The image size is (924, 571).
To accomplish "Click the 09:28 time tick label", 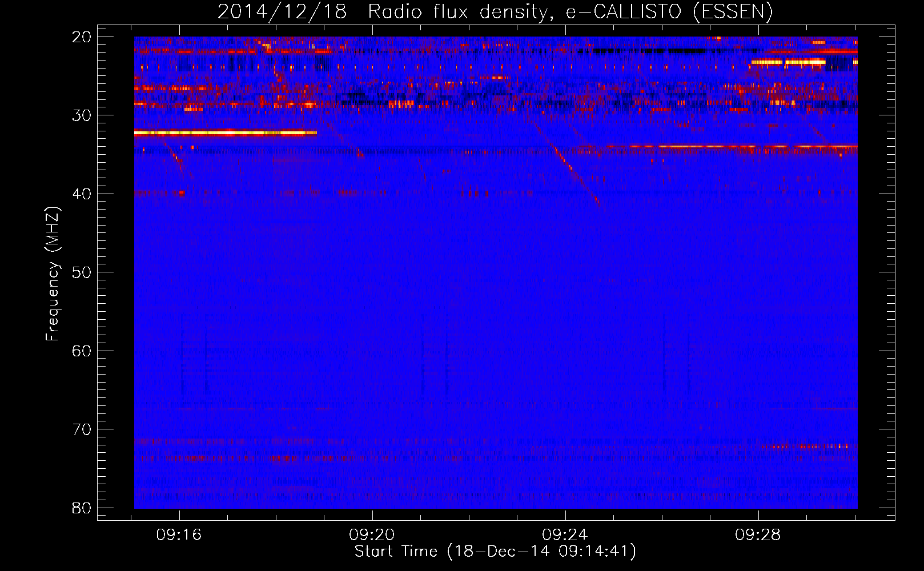I will [x=758, y=535].
